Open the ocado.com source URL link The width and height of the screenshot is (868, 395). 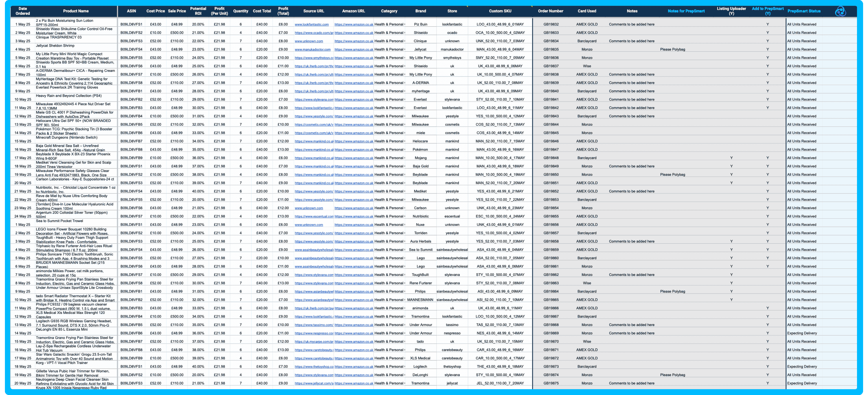point(314,33)
